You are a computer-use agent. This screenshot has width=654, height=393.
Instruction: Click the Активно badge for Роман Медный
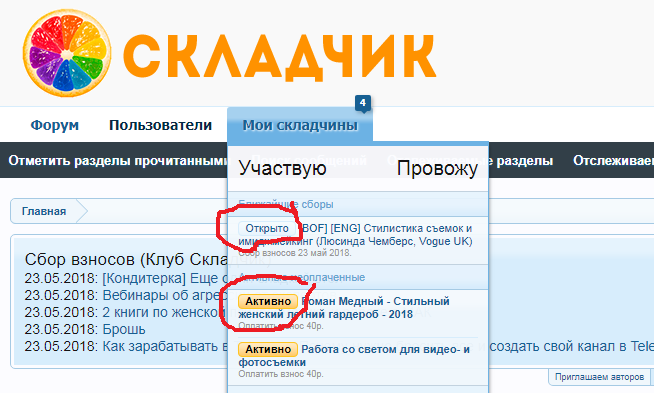268,301
